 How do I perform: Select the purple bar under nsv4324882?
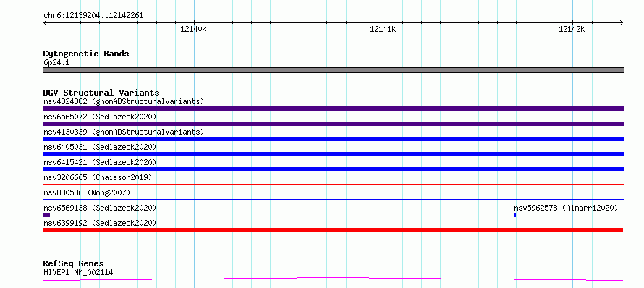(333, 109)
